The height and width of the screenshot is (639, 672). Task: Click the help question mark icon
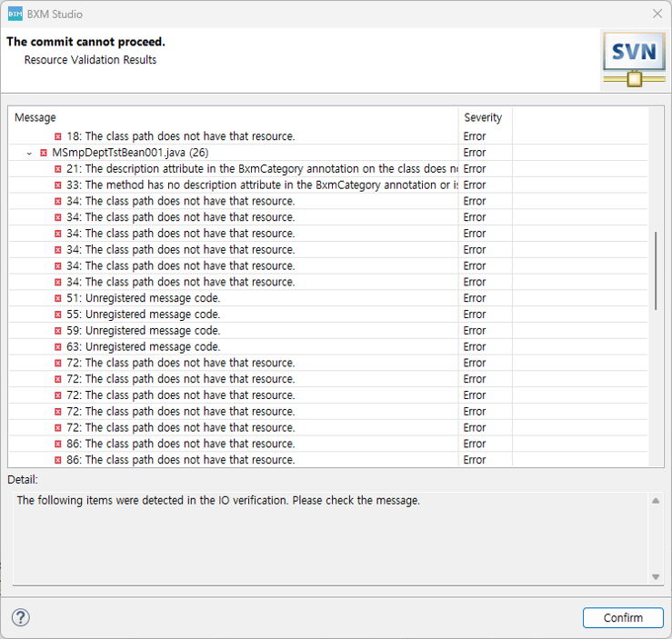coord(20,618)
